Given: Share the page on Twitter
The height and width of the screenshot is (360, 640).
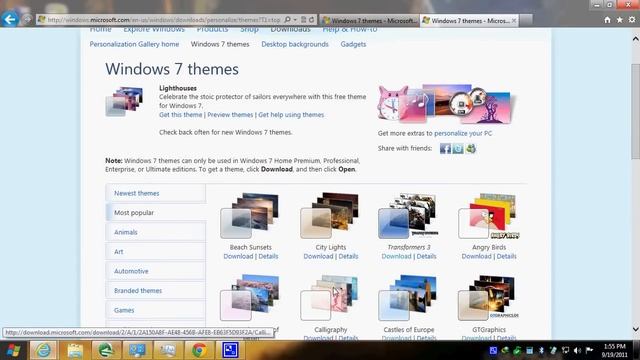Looking at the screenshot, I should tap(458, 148).
